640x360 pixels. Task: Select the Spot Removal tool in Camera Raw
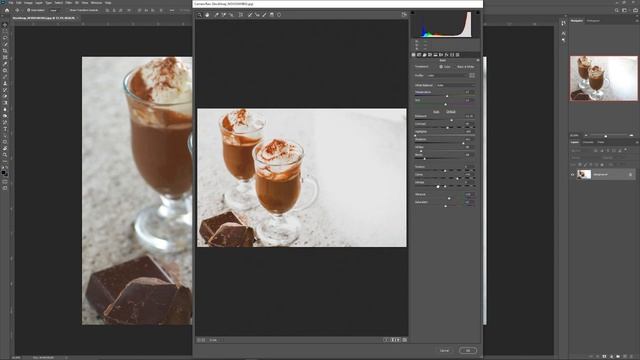click(x=250, y=15)
